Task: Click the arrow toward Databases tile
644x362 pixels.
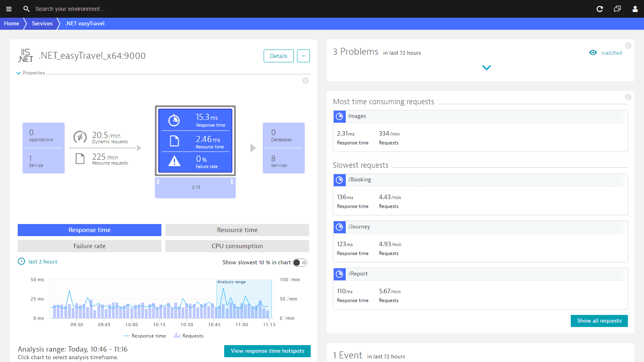Action: click(253, 148)
